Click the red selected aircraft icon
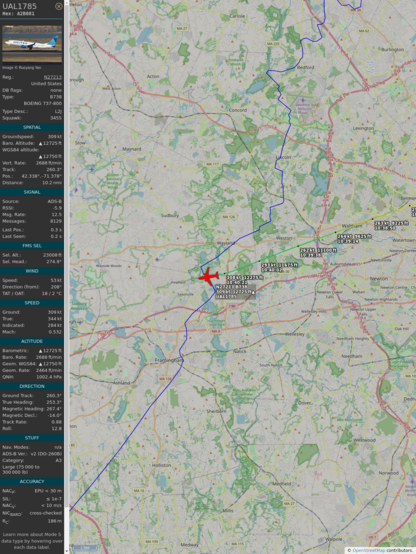The width and height of the screenshot is (416, 554). 209,277
